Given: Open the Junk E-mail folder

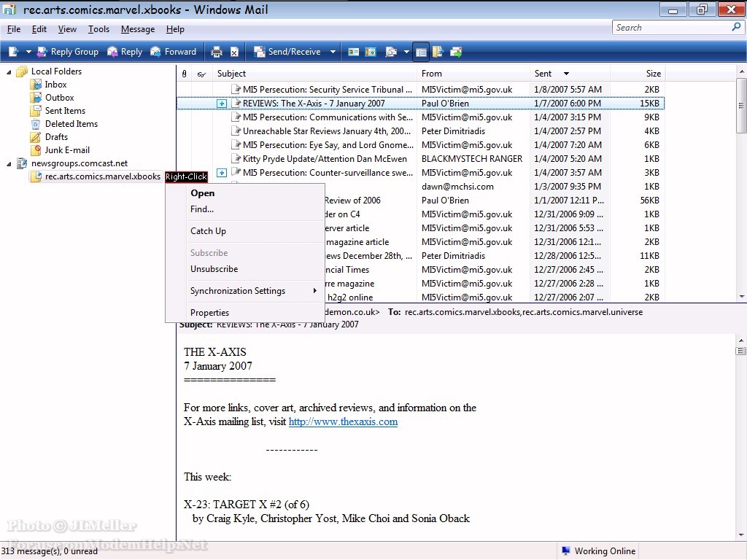Looking at the screenshot, I should coord(67,150).
